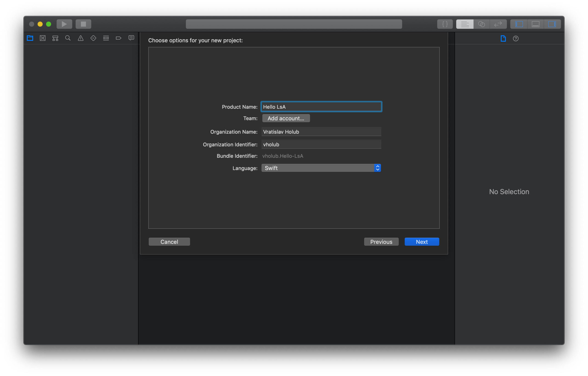588x376 pixels.
Task: Open the Breakpoint navigator icon
Action: (x=119, y=38)
